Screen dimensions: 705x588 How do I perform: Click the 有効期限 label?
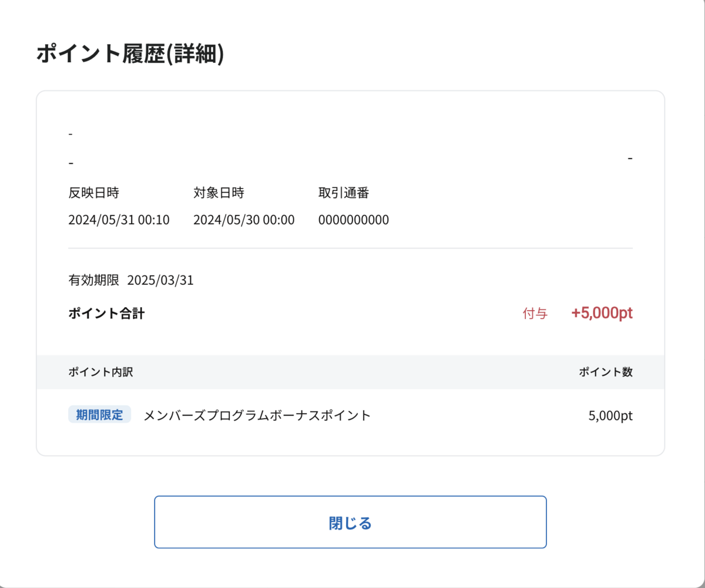[x=93, y=280]
